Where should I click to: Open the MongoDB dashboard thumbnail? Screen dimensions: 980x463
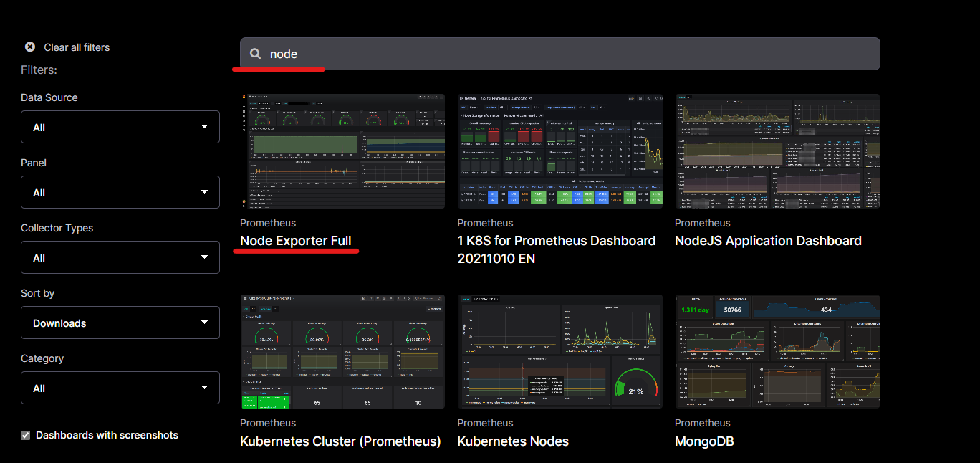coord(777,351)
